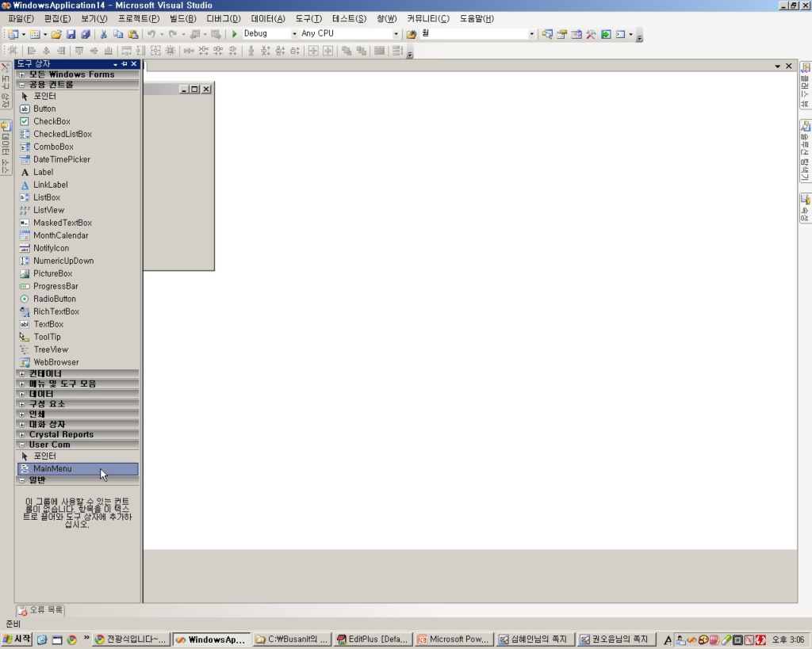Screen dimensions: 812x649
Task: Expand the 메뉴 및 도구 모음 group
Action: [x=21, y=384]
